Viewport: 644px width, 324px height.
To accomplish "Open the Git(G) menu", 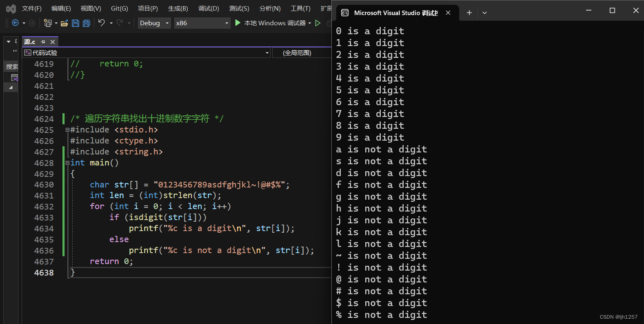I will click(x=119, y=9).
